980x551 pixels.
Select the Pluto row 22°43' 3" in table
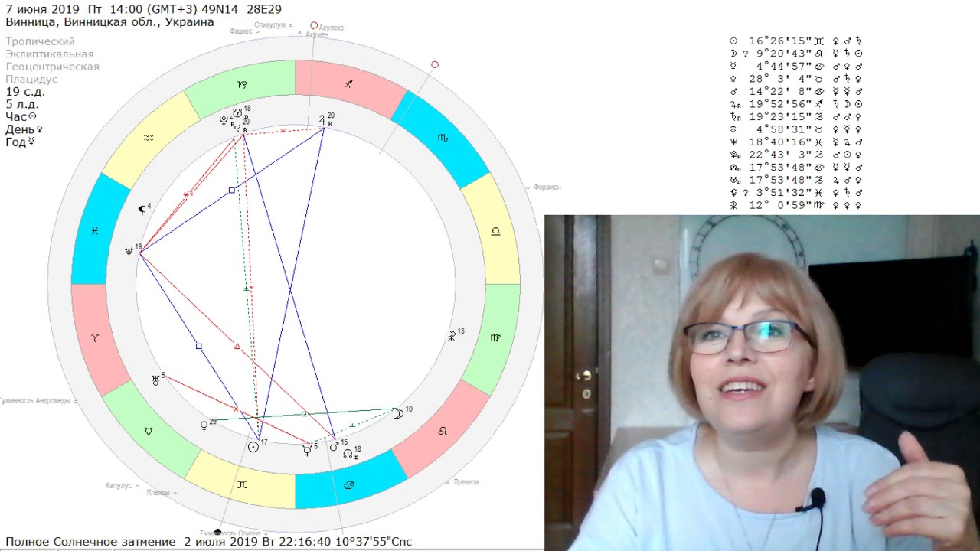(x=796, y=155)
